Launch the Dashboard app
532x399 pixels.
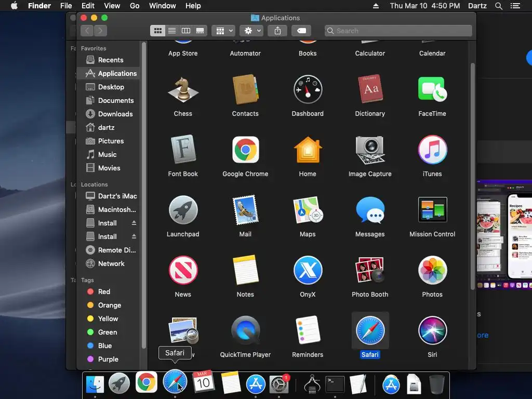point(308,89)
